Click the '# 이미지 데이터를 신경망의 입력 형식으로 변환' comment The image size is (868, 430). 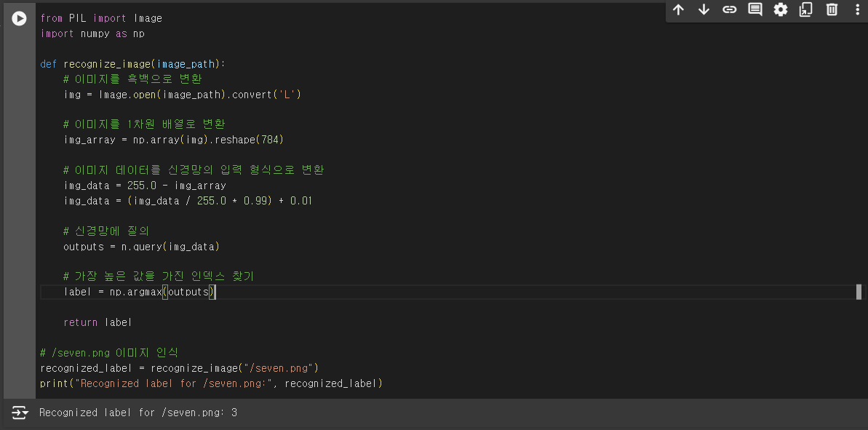194,170
